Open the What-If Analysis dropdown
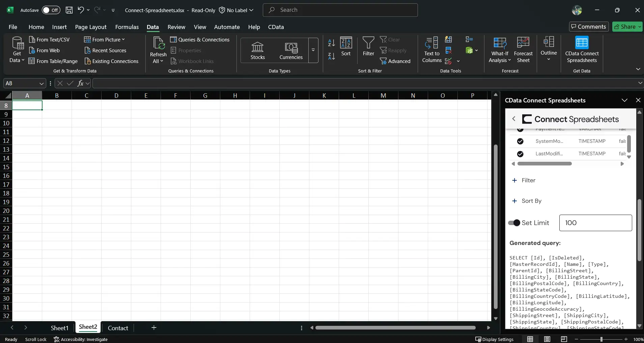Viewport: 644px width, 343px height. tap(500, 50)
